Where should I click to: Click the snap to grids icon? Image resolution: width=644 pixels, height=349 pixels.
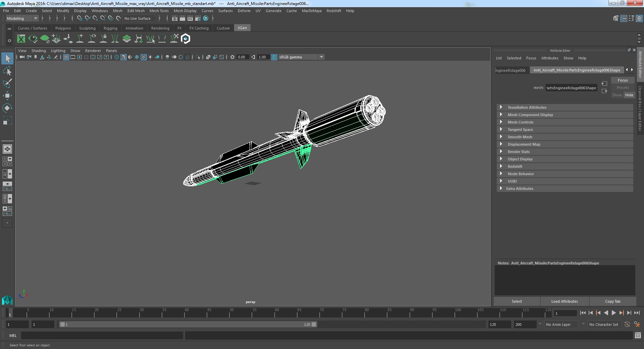tap(79, 18)
